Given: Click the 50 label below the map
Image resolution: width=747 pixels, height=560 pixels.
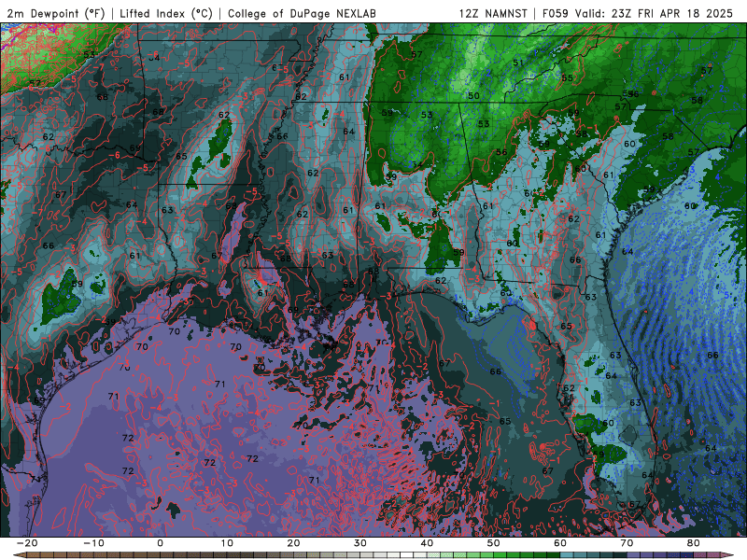Looking at the screenshot, I should [x=494, y=543].
